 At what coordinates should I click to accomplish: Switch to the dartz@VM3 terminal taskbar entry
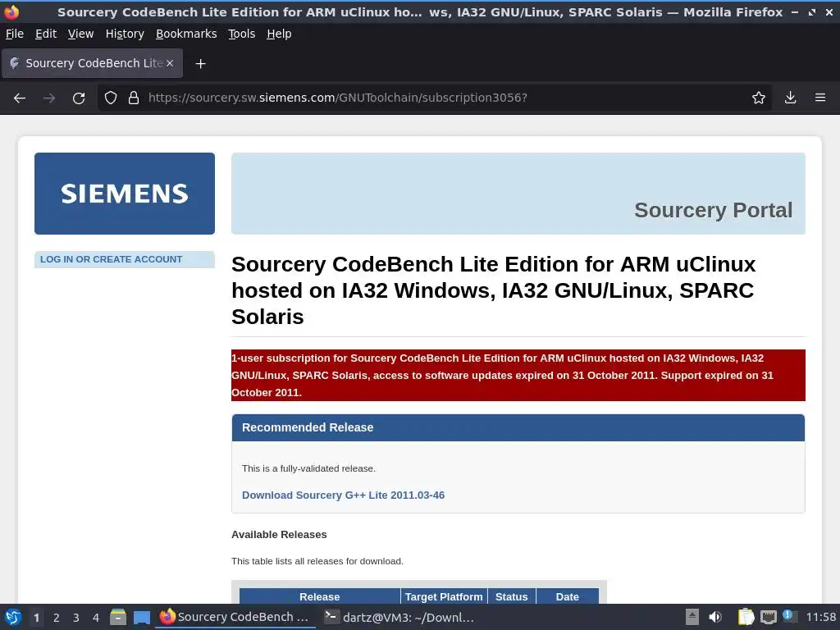pyautogui.click(x=399, y=617)
